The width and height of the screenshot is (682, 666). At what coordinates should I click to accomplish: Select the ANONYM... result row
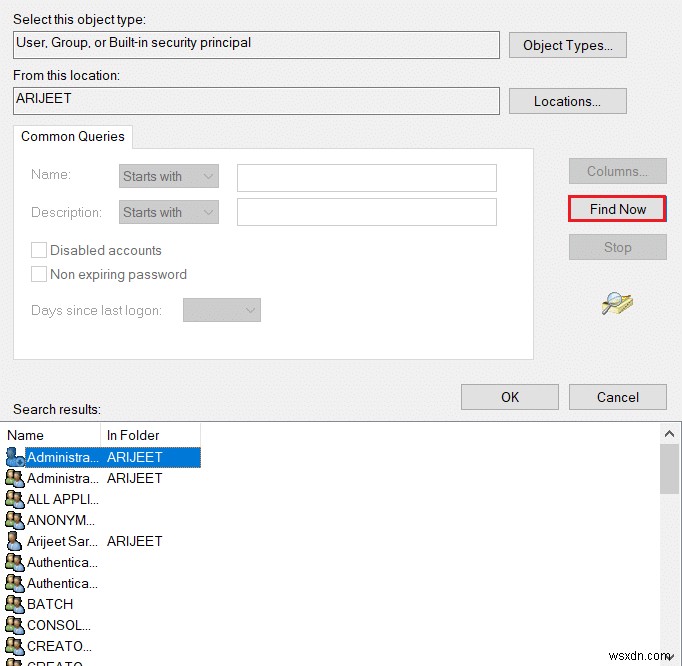[x=103, y=520]
